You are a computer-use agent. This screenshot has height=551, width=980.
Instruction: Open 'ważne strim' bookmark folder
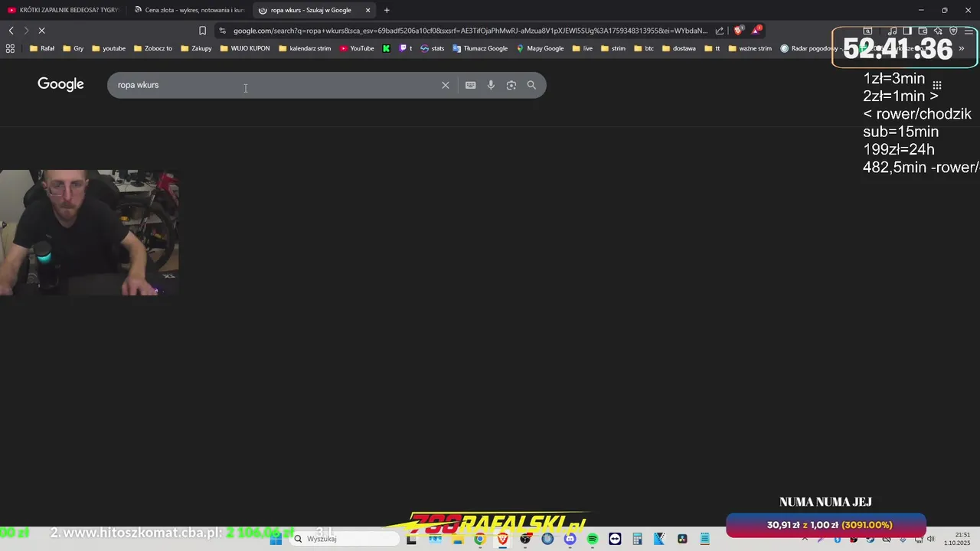coord(750,48)
